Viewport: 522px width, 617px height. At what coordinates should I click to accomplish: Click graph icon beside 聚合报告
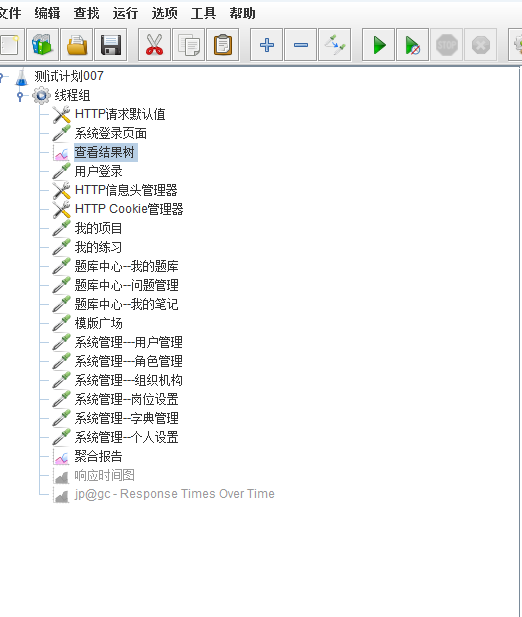coord(62,456)
